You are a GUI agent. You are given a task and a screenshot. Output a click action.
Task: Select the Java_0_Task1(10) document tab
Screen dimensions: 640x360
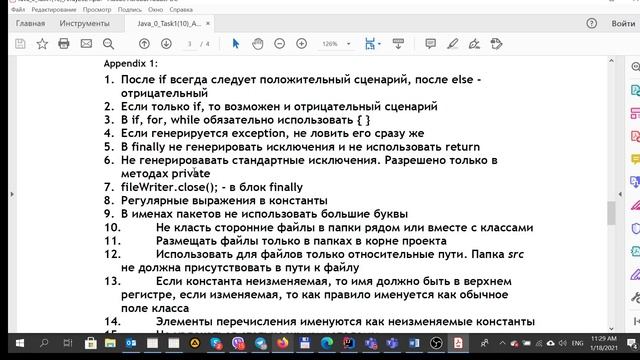169,24
